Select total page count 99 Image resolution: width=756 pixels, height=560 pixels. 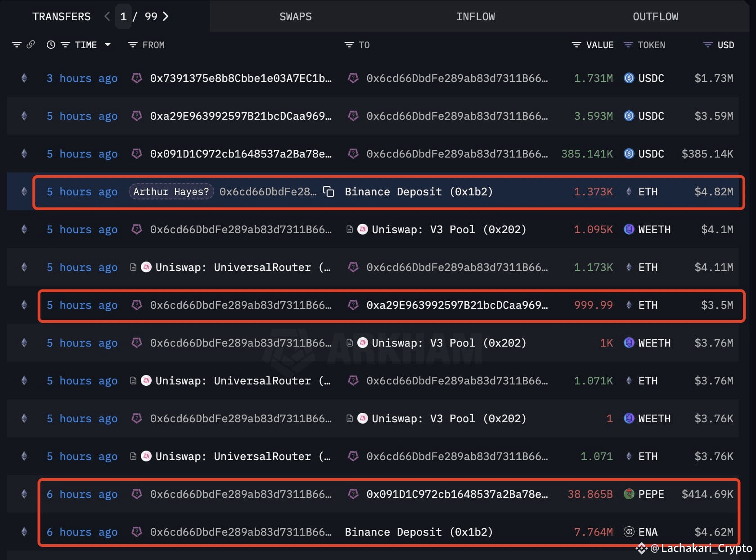(x=151, y=17)
